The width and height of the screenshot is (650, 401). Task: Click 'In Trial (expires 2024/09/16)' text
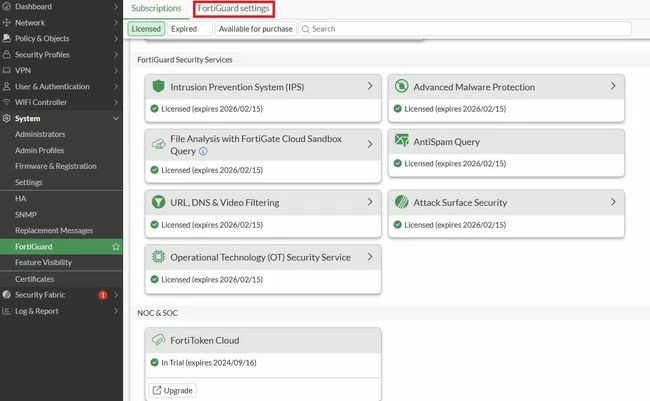209,362
